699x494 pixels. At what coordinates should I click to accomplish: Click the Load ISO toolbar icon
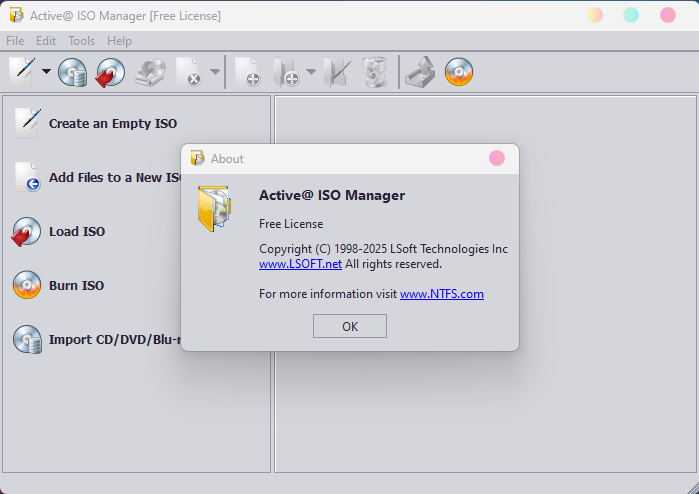click(111, 72)
